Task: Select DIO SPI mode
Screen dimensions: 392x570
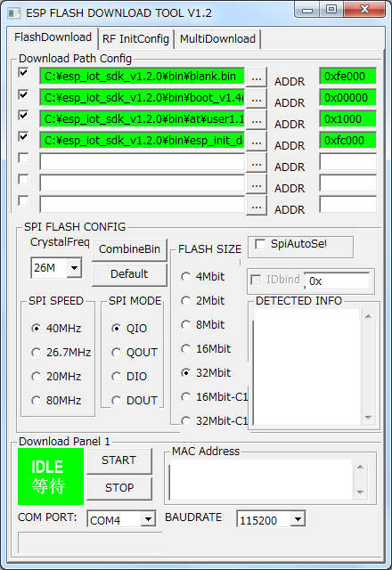Action: (116, 377)
